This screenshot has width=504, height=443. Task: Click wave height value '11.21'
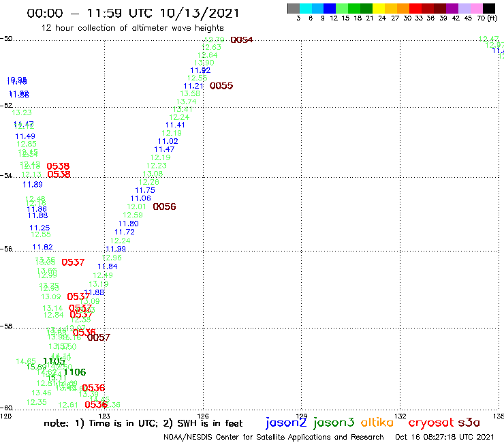coord(193,87)
